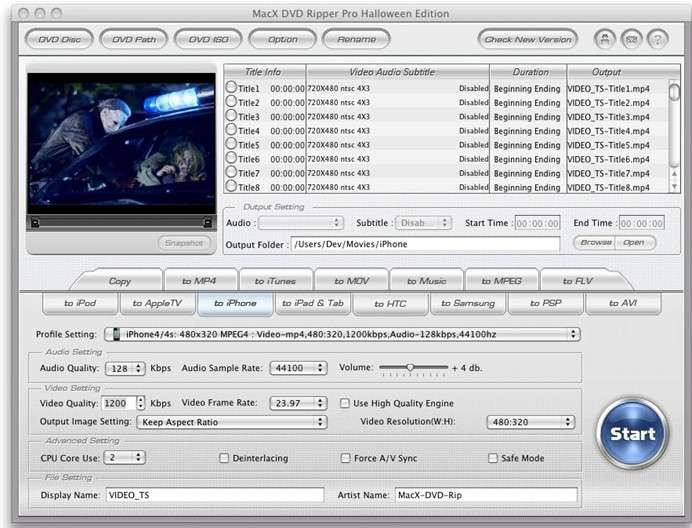
Task: Open the Video Resolution dropdown
Action: [530, 422]
